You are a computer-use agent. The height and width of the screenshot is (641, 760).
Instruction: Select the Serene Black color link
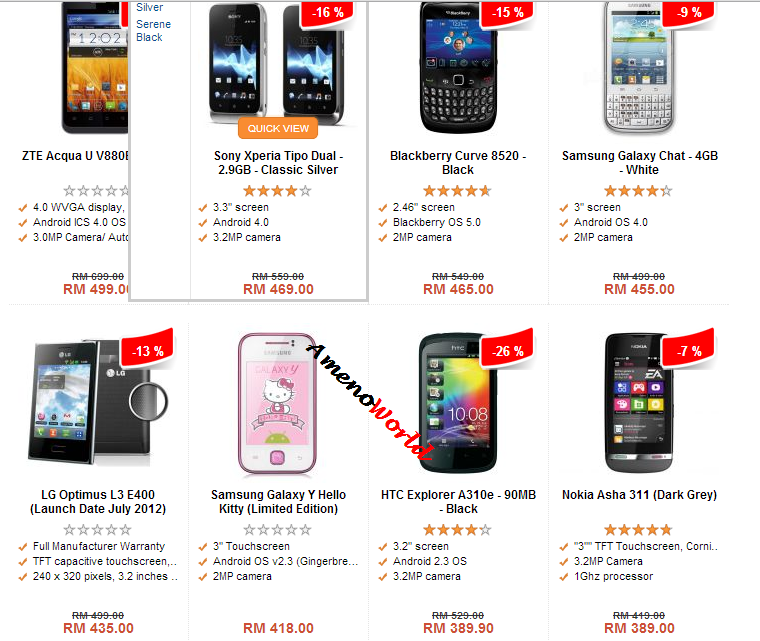pyautogui.click(x=153, y=31)
